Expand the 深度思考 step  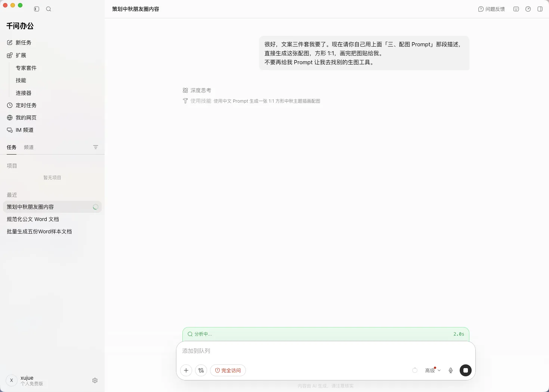coord(197,90)
